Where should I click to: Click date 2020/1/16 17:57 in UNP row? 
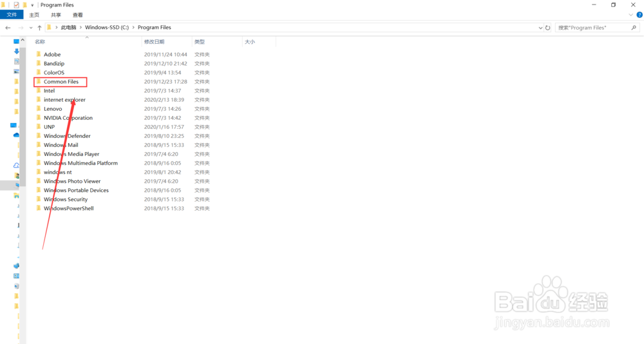(164, 127)
